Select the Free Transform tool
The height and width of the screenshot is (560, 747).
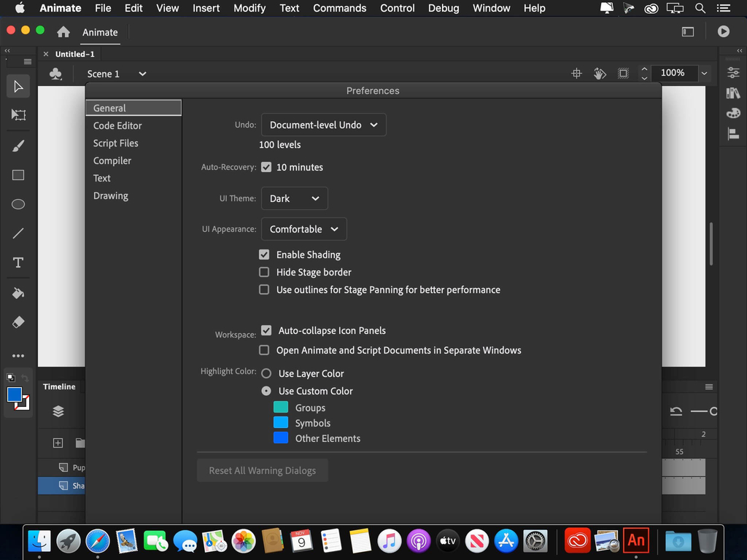click(18, 115)
